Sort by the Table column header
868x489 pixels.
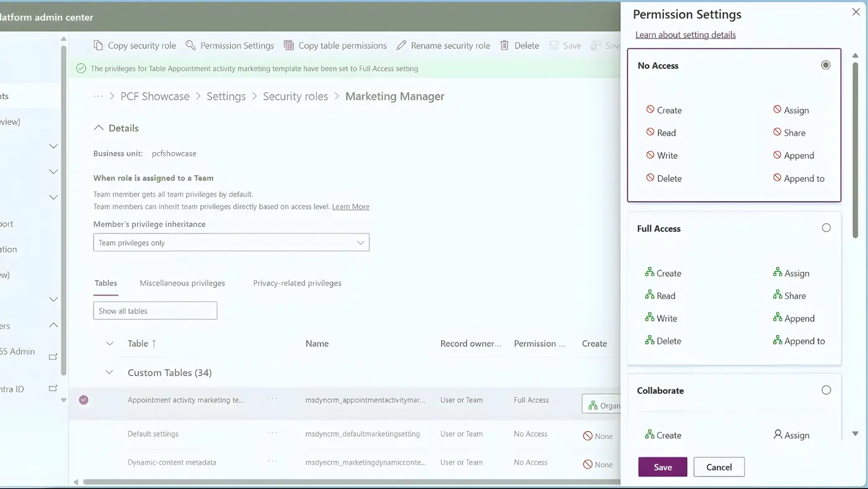point(142,343)
